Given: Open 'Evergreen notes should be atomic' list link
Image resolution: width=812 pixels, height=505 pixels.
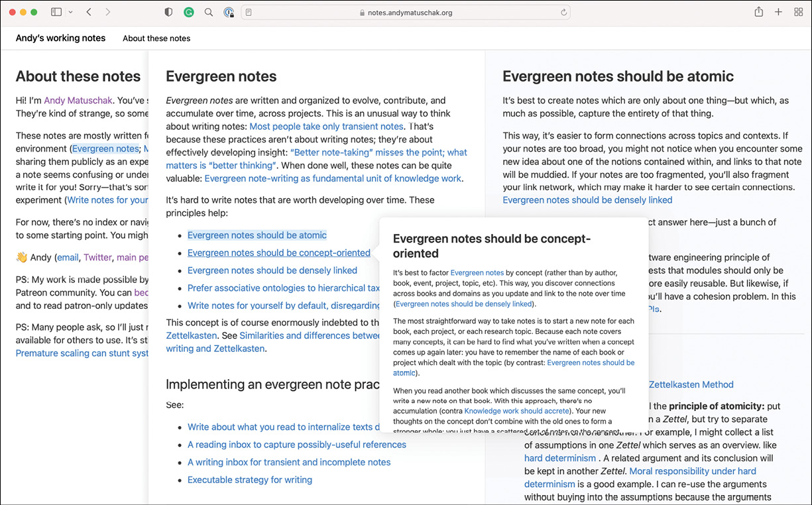Looking at the screenshot, I should pos(257,235).
